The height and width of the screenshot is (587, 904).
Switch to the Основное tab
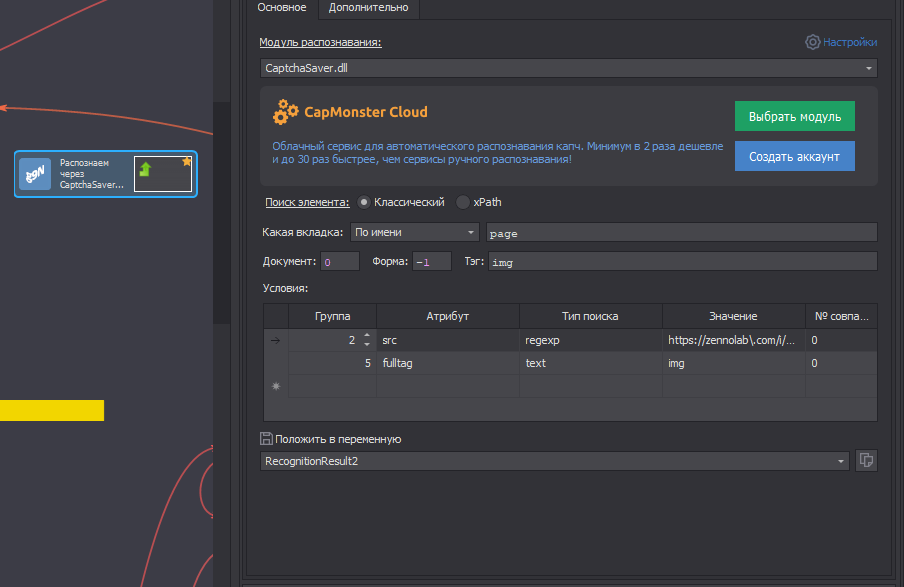pyautogui.click(x=282, y=7)
